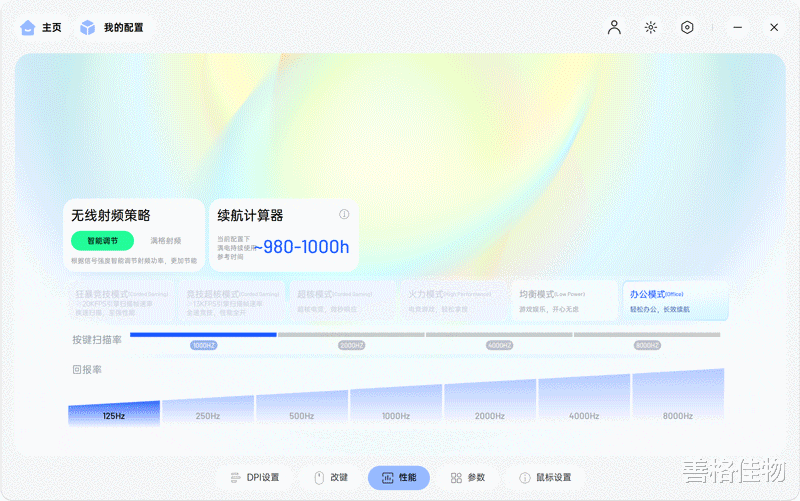800x501 pixels.
Task: Open the user account icon
Action: click(x=614, y=28)
